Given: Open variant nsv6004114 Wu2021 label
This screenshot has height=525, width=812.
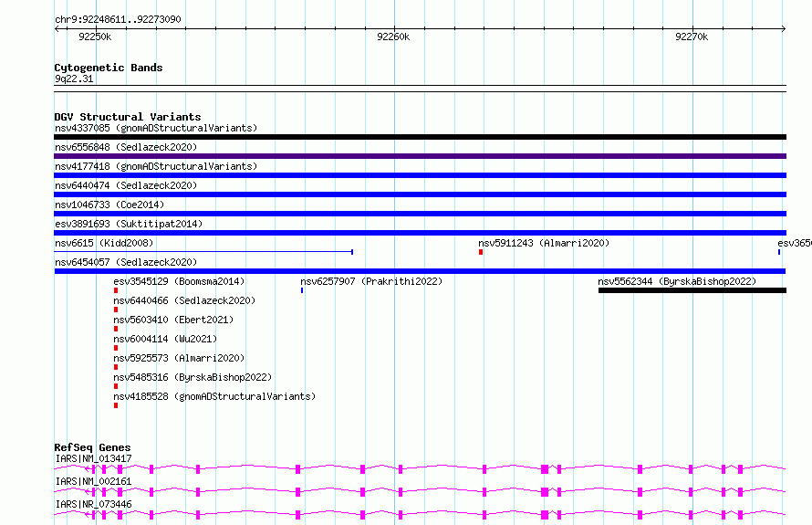Looking at the screenshot, I should tap(165, 339).
